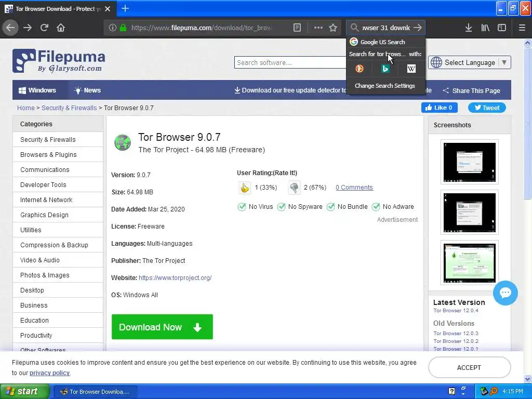The width and height of the screenshot is (532, 399).
Task: Open Tor Browser 12.0.3 old version
Action: click(456, 333)
